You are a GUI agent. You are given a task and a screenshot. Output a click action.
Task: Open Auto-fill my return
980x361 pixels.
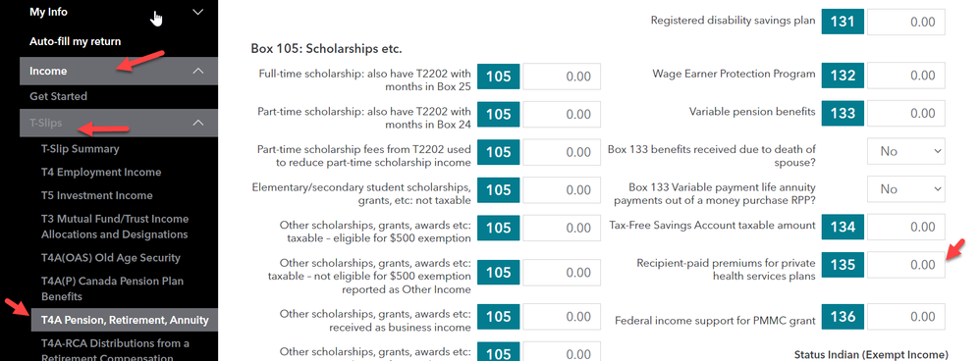[x=75, y=41]
